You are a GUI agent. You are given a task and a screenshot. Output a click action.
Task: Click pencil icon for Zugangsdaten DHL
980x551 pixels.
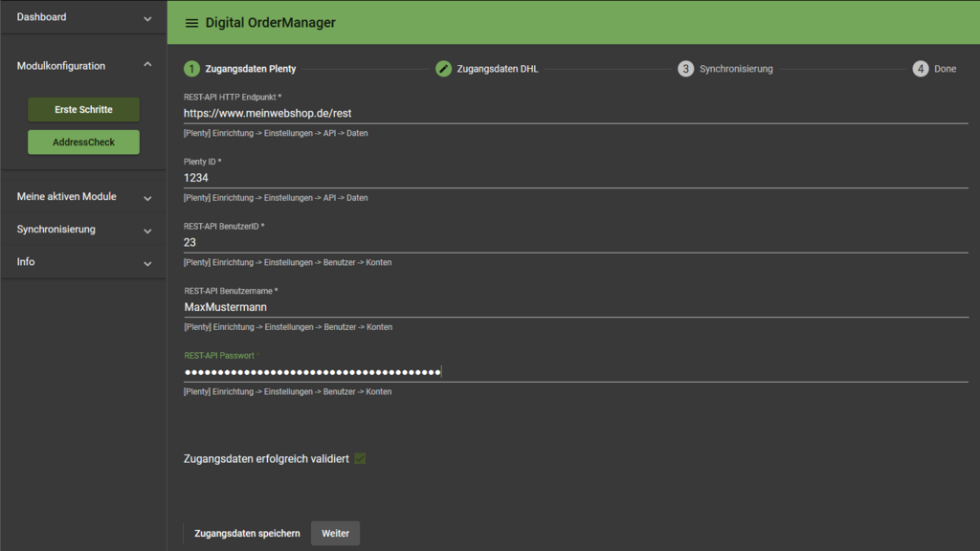pyautogui.click(x=443, y=69)
